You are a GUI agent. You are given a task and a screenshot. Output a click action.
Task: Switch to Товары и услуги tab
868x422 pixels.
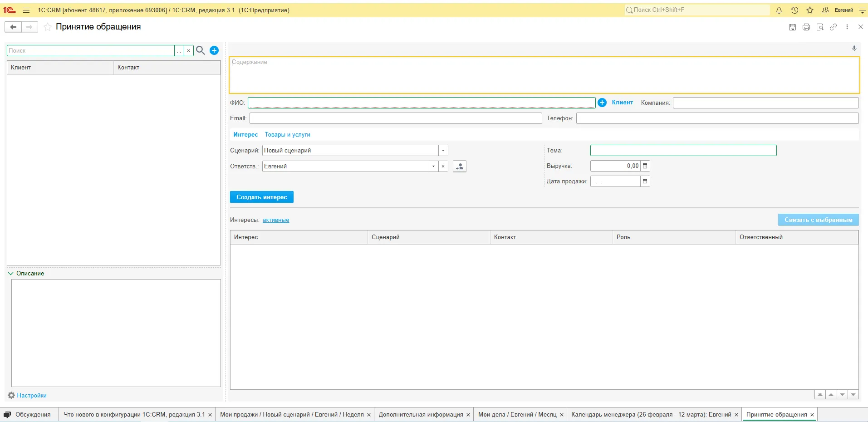(x=288, y=135)
